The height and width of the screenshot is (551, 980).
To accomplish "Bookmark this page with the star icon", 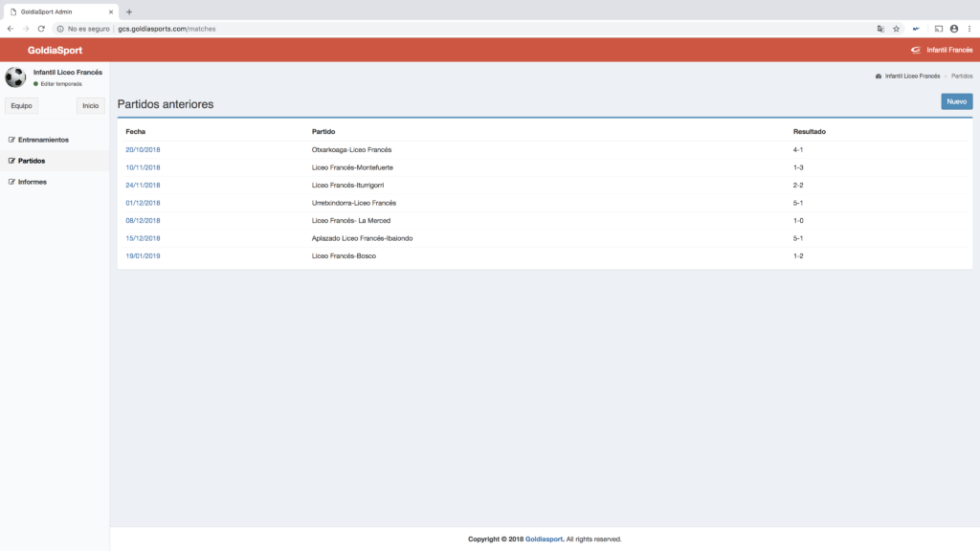I will pyautogui.click(x=896, y=29).
